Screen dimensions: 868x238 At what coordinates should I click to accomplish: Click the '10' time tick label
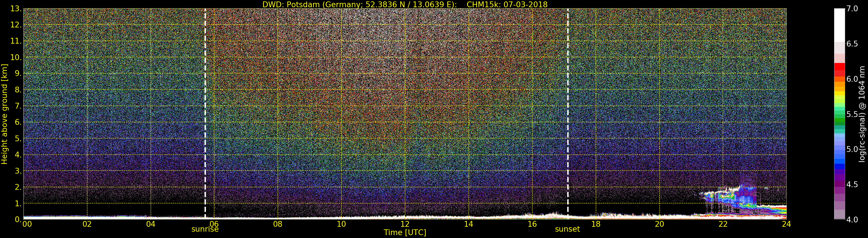click(x=341, y=224)
